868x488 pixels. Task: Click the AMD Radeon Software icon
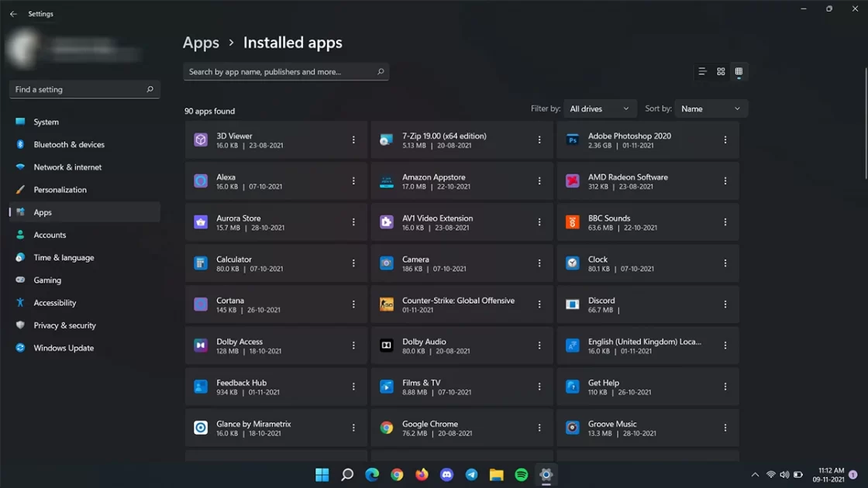click(x=572, y=181)
